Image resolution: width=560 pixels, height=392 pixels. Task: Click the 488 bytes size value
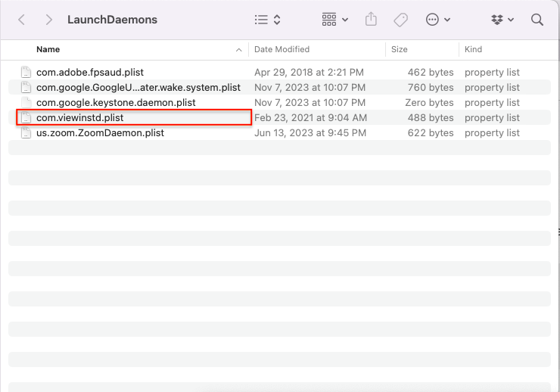point(431,117)
